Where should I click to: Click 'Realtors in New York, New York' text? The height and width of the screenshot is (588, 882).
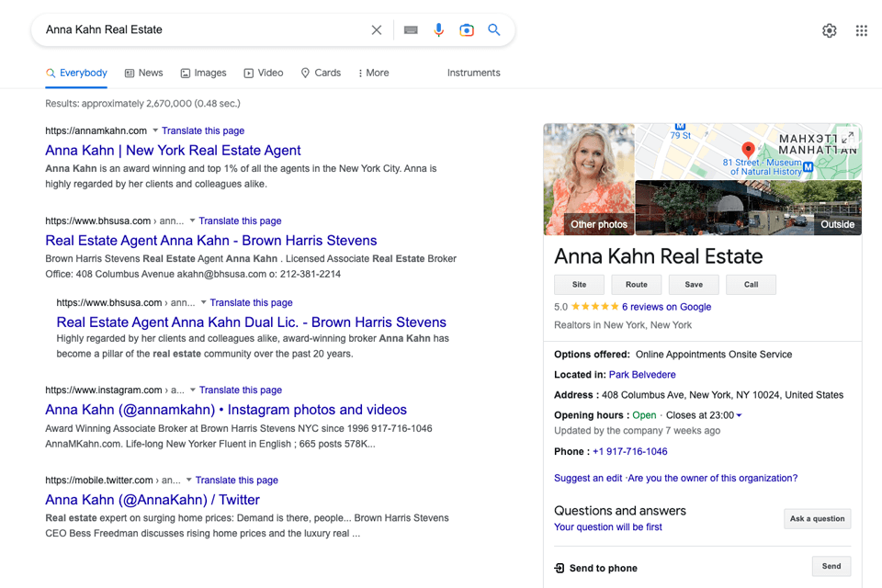[623, 324]
